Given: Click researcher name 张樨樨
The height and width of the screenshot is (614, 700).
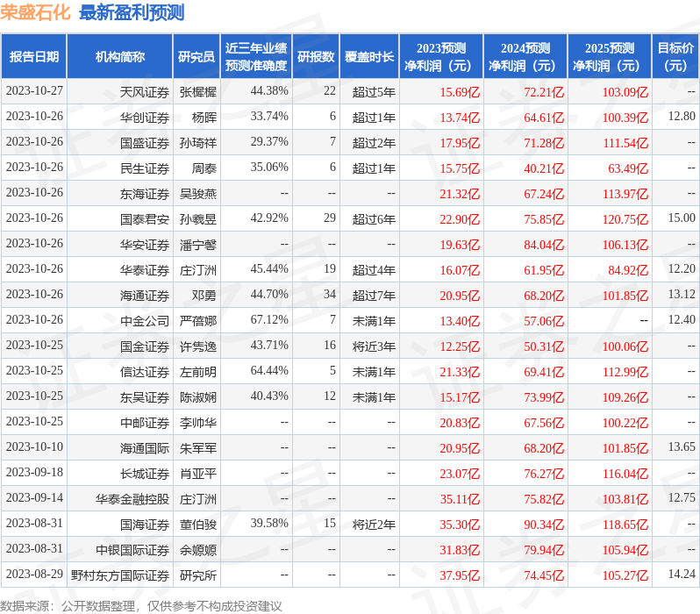Looking at the screenshot, I should (x=197, y=92).
